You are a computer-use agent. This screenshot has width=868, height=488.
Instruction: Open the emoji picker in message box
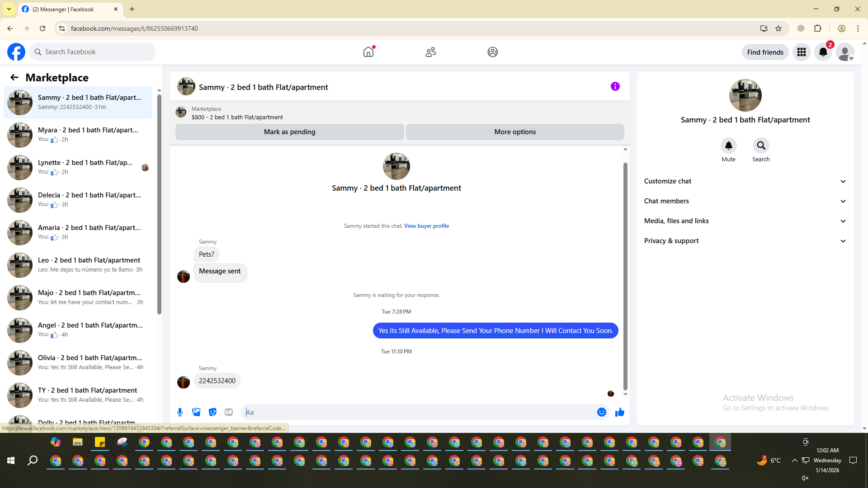[601, 412]
